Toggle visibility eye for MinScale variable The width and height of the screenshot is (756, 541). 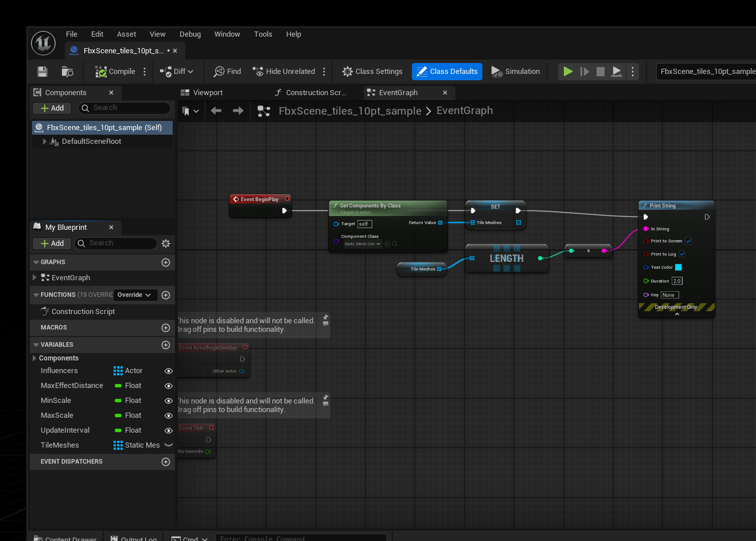[169, 401]
